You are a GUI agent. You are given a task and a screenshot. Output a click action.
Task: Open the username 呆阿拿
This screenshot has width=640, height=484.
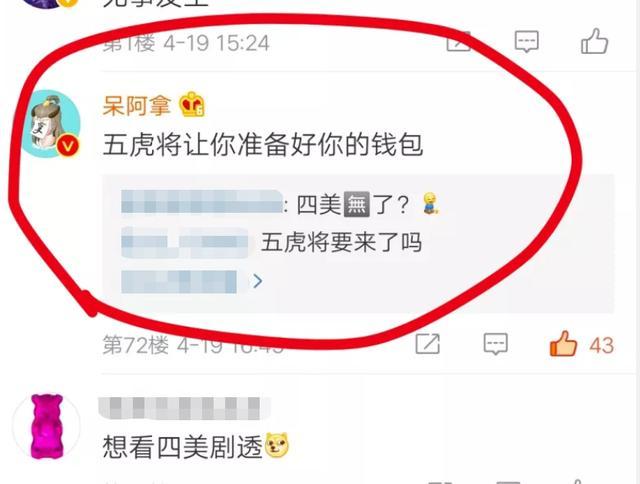136,105
